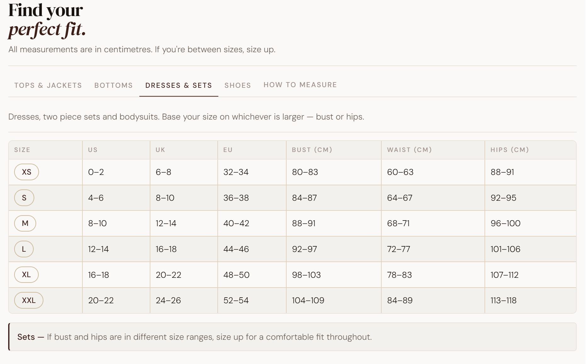Switch to the Bottoms tab

pyautogui.click(x=113, y=85)
